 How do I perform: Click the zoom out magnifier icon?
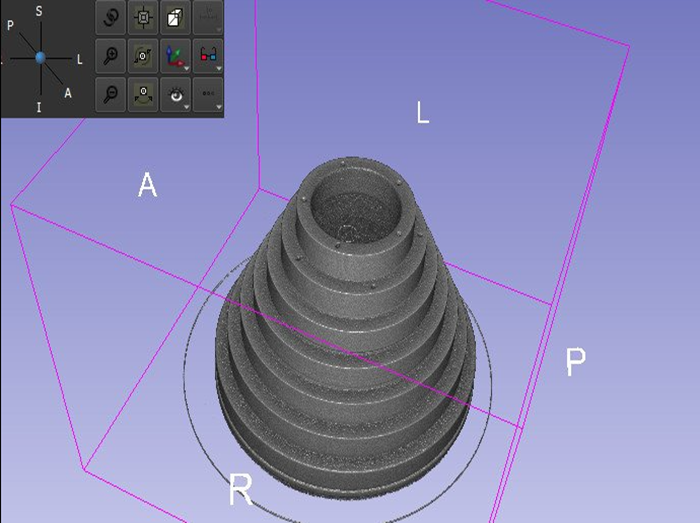(x=110, y=95)
